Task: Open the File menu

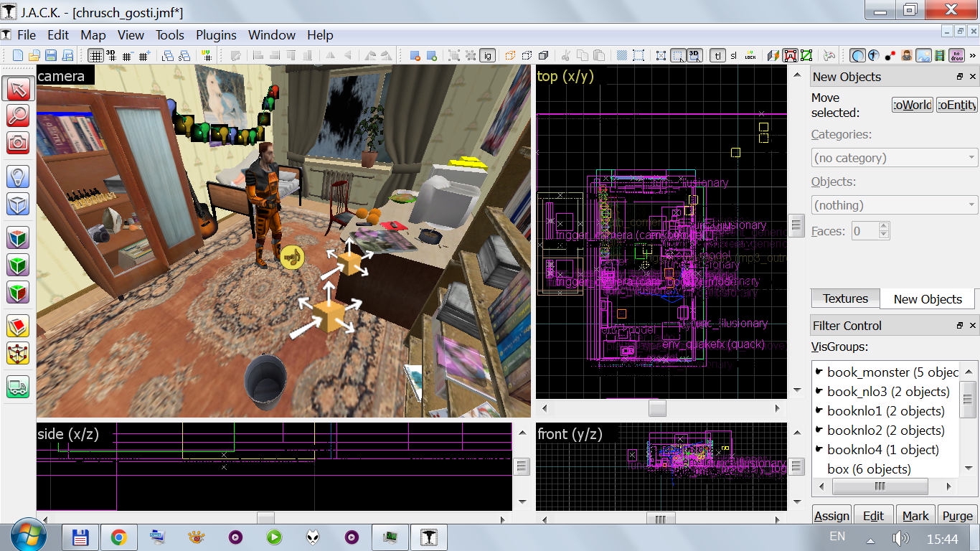Action: (27, 34)
